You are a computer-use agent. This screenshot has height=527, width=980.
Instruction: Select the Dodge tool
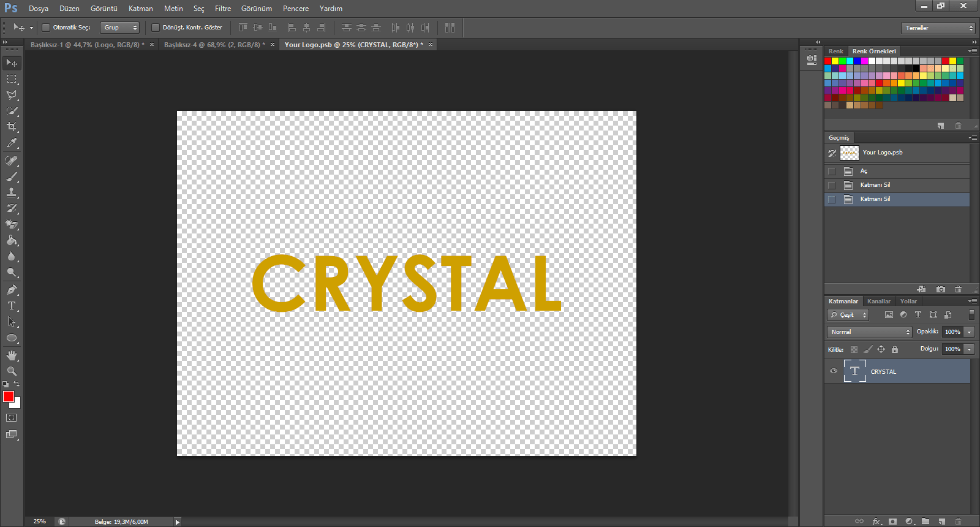12,272
